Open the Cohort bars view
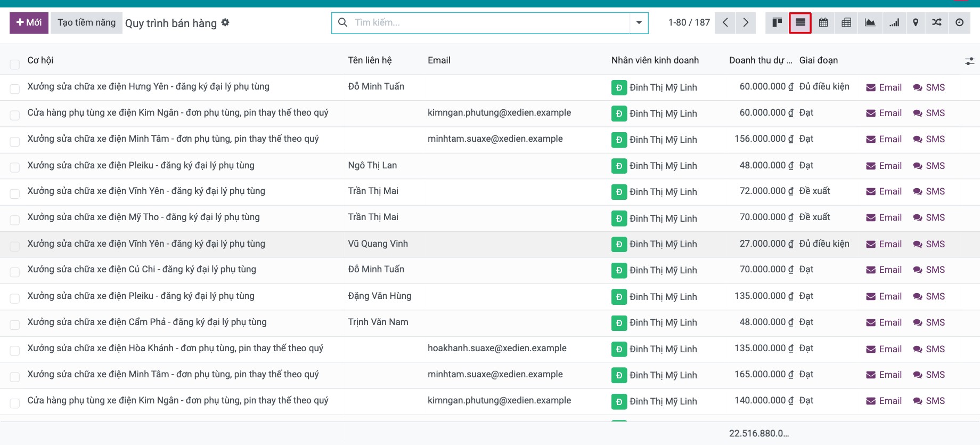Screen dimensions: 980x445 (894, 23)
